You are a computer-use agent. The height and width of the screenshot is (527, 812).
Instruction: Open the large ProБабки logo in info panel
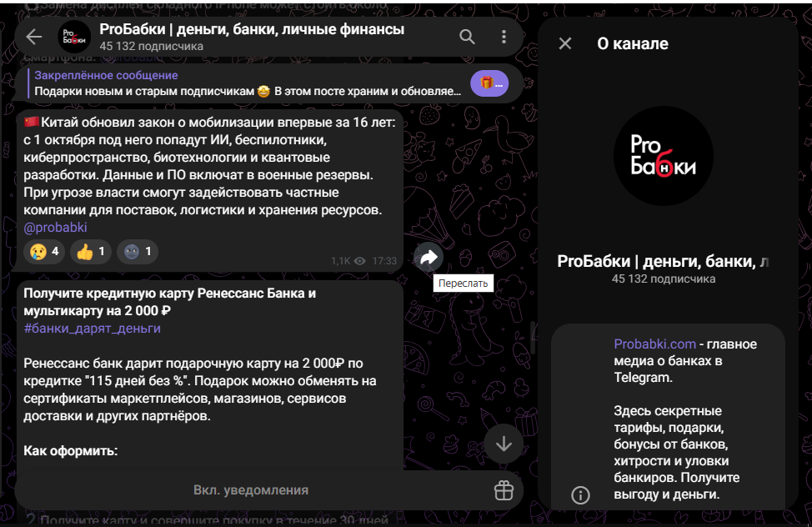[664, 156]
